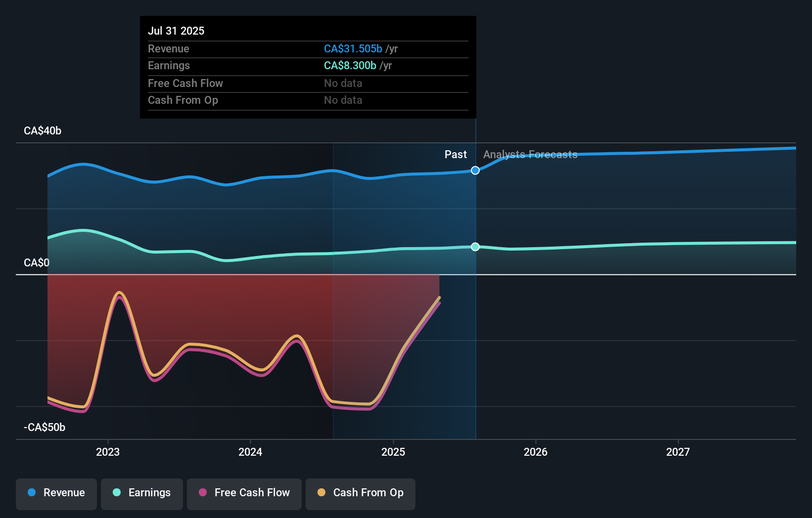Toggle the Free Cash Flow legend series
This screenshot has width=812, height=518.
[244, 494]
